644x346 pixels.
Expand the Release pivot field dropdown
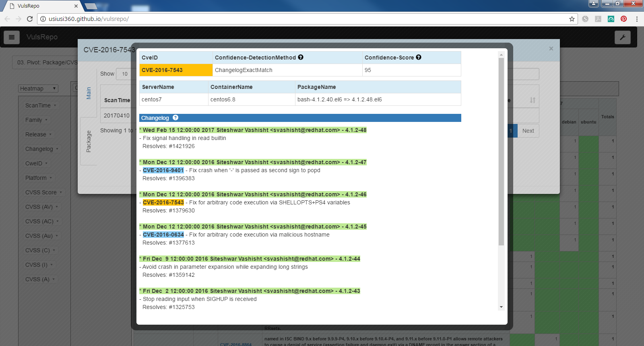point(50,134)
